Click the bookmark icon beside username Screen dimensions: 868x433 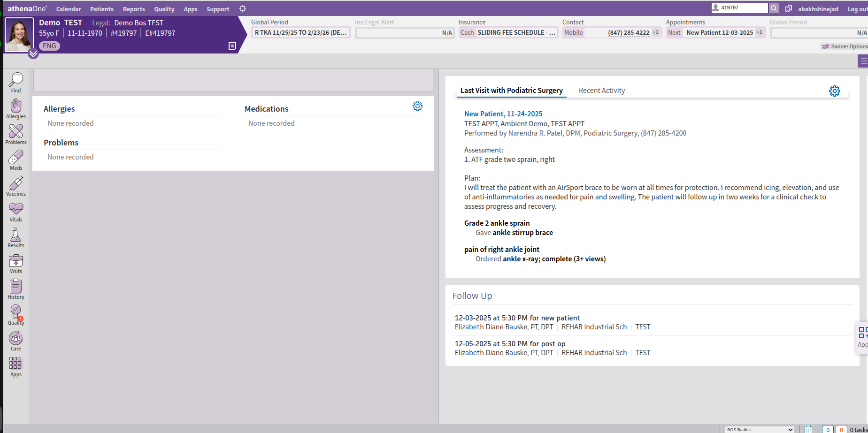[789, 8]
